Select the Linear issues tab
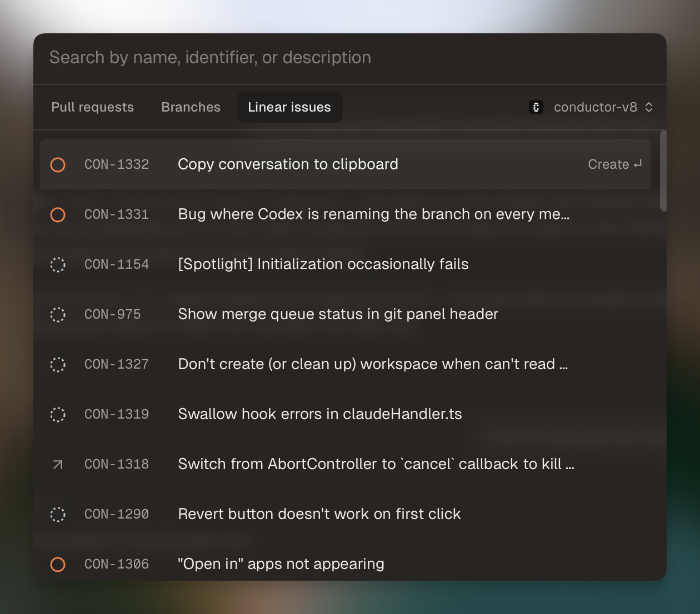The image size is (700, 614). pos(289,107)
